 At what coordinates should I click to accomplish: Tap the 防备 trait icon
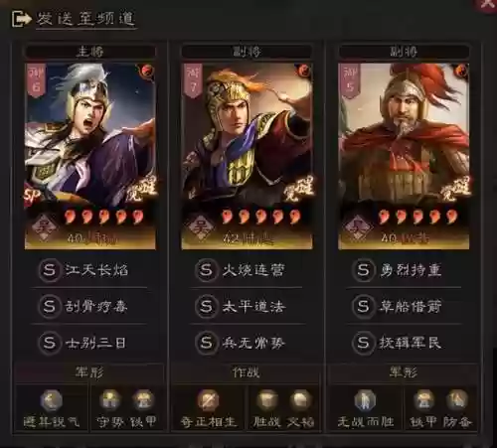(x=457, y=399)
